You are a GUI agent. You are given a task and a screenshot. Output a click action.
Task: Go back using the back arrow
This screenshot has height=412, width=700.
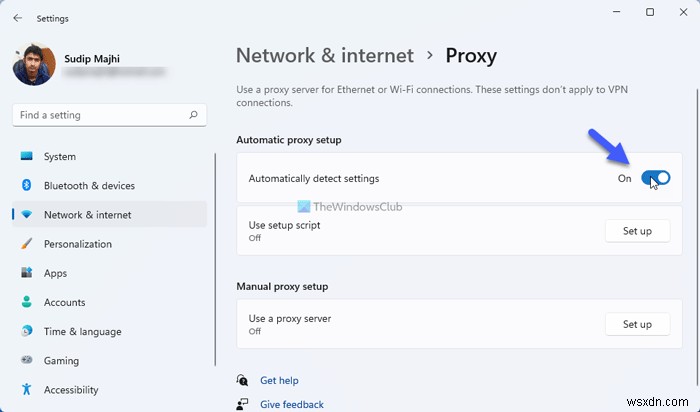tap(18, 18)
